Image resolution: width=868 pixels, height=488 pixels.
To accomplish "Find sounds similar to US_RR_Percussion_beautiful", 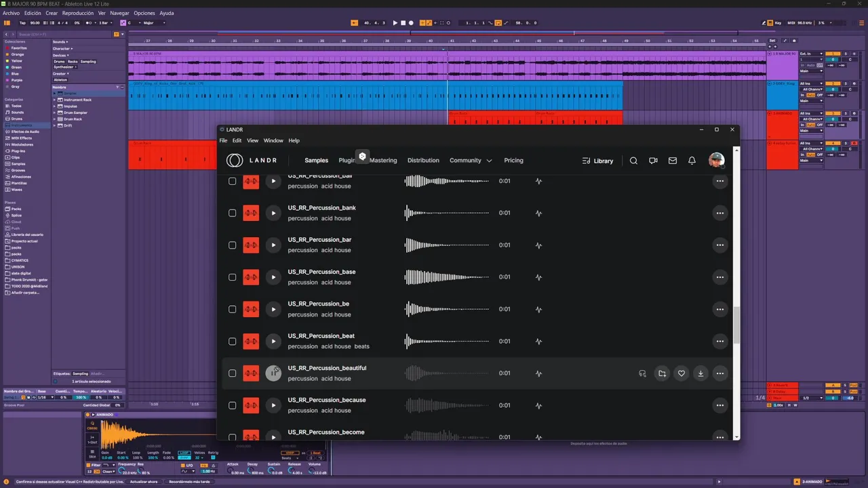I will 642,373.
